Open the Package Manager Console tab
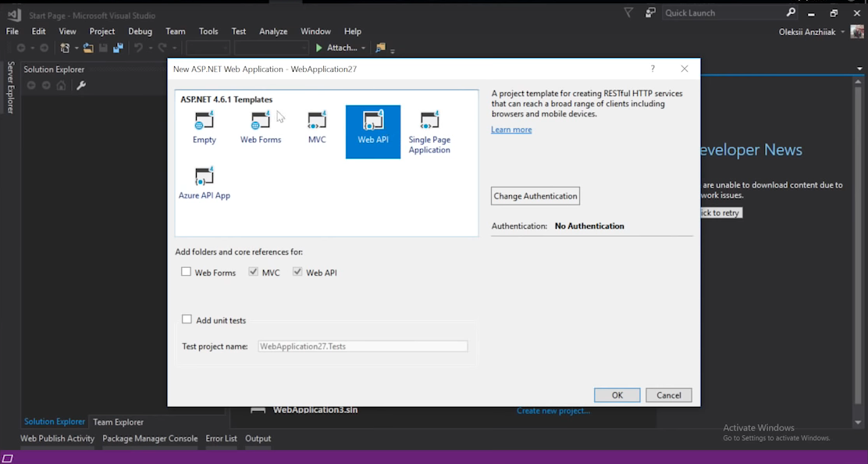 (150, 438)
